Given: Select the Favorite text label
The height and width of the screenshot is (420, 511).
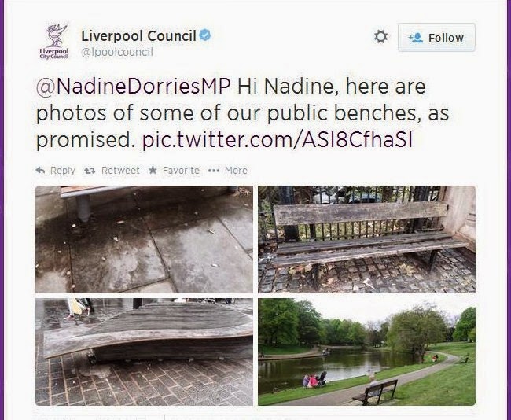Looking at the screenshot, I should coord(181,171).
